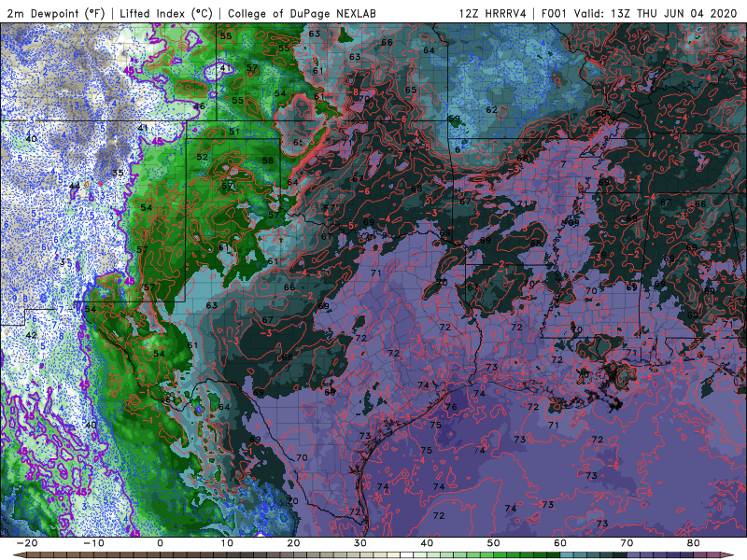Click the '51' dewpoint value on the map
This screenshot has height=560, width=747.
point(234,132)
